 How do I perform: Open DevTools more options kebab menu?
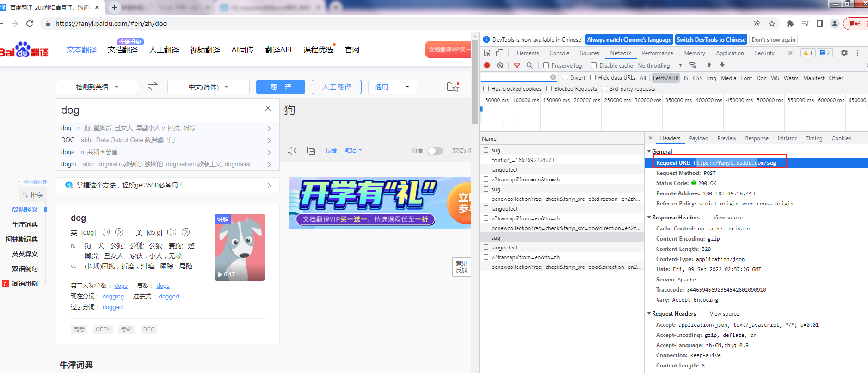point(857,53)
